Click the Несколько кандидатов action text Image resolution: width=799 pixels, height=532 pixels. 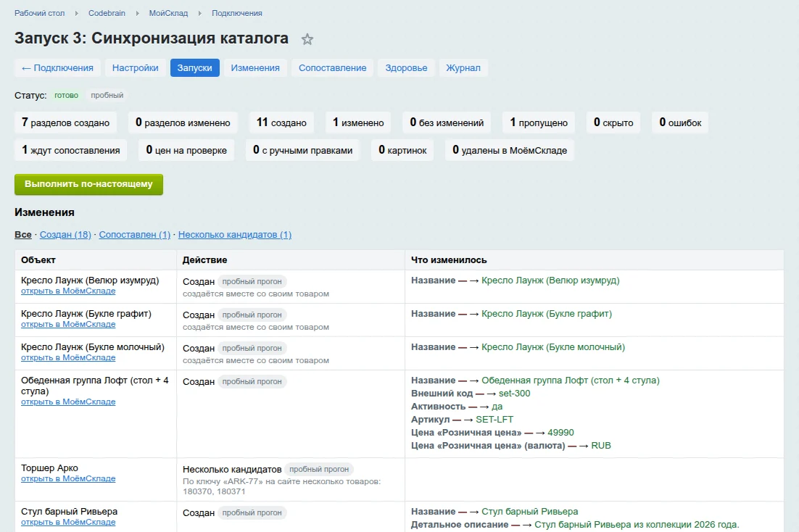coord(232,470)
